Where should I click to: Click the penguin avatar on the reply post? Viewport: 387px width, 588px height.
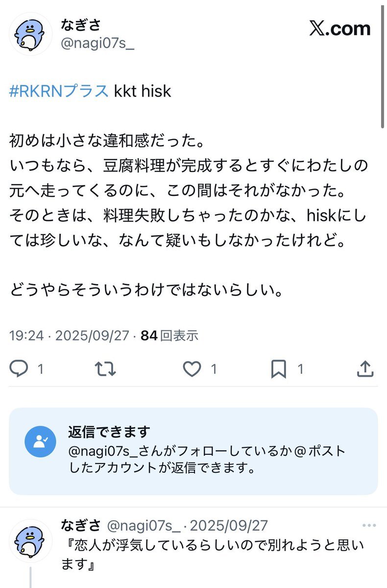[x=30, y=540]
